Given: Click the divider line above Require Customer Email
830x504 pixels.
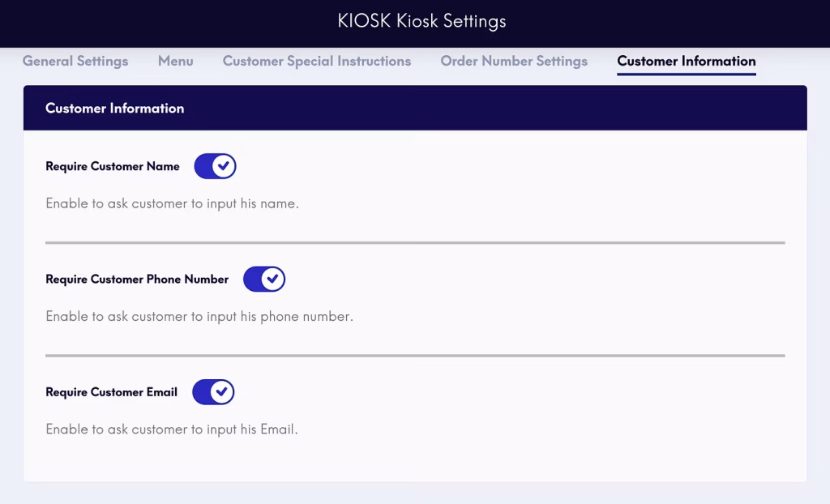Looking at the screenshot, I should 415,355.
